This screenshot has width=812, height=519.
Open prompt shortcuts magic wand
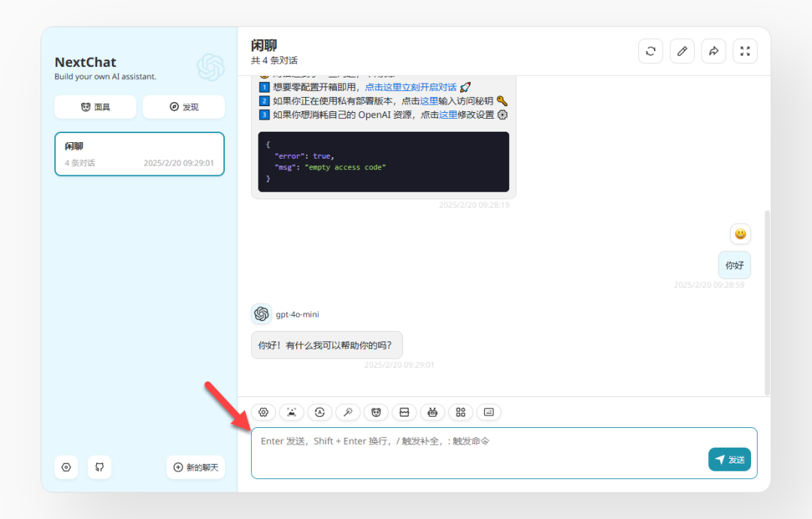coord(348,412)
